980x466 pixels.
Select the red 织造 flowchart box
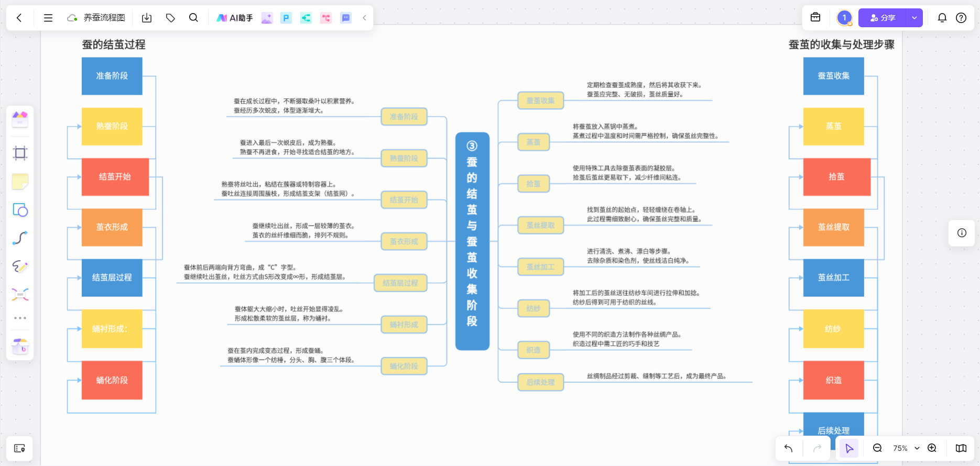tap(834, 380)
